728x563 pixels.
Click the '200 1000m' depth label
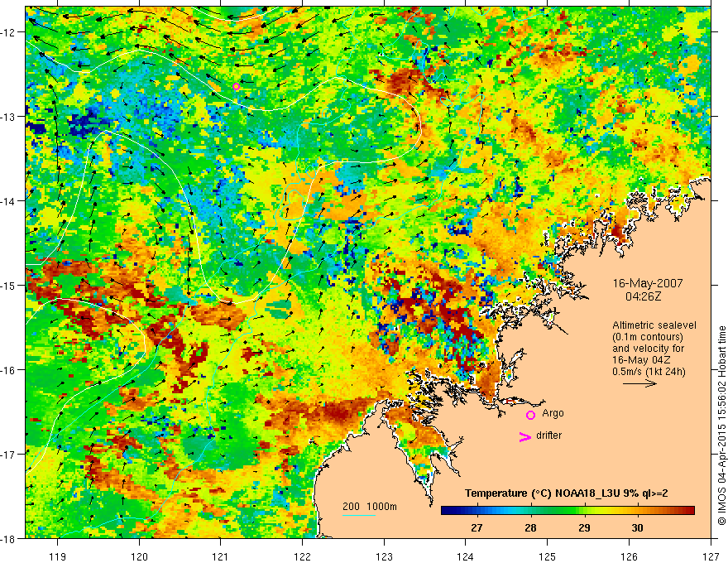tap(370, 507)
